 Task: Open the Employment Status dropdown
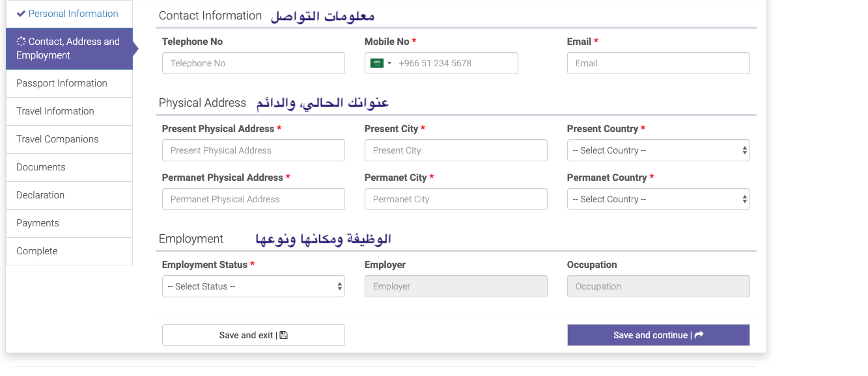(253, 286)
